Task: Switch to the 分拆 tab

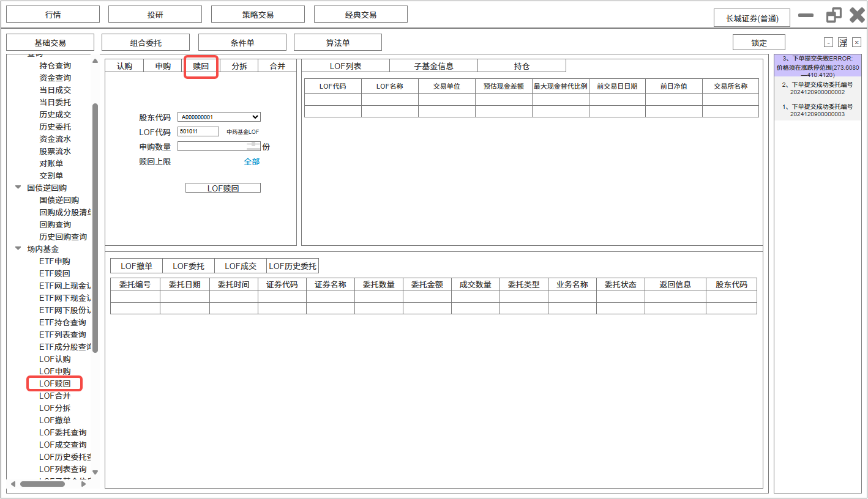Action: pyautogui.click(x=239, y=66)
